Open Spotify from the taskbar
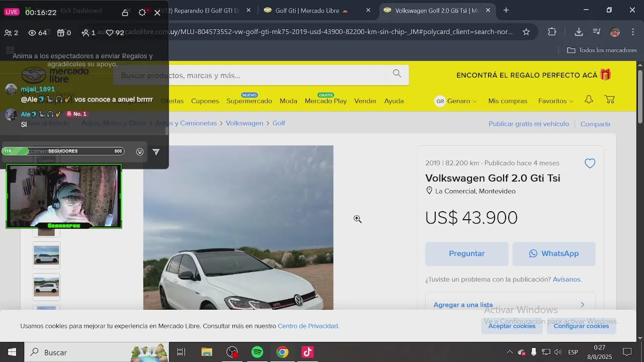 point(257,352)
